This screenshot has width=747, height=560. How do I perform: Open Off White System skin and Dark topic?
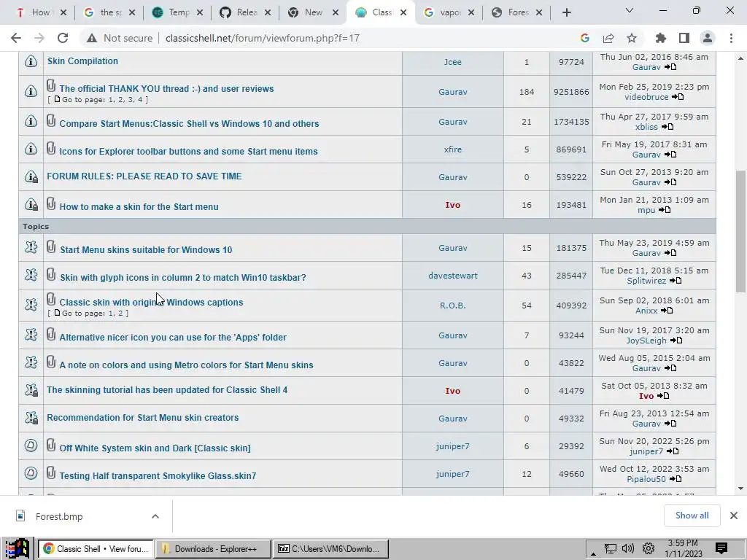[x=155, y=448]
